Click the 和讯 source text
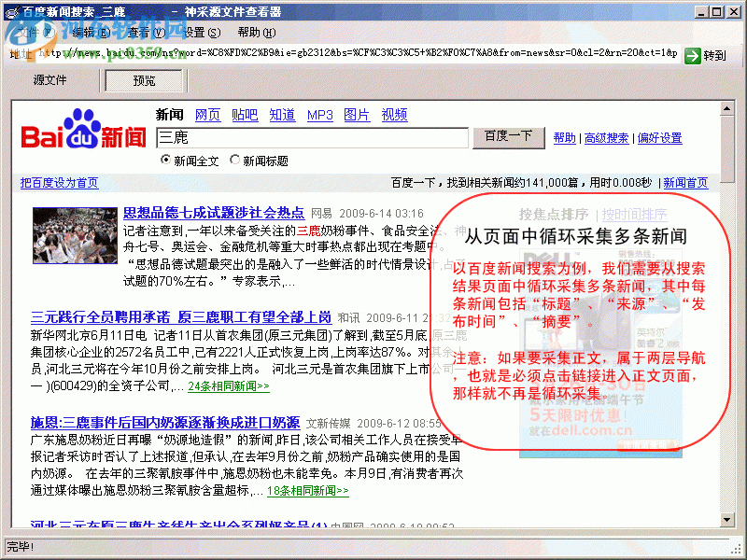 tap(348, 318)
